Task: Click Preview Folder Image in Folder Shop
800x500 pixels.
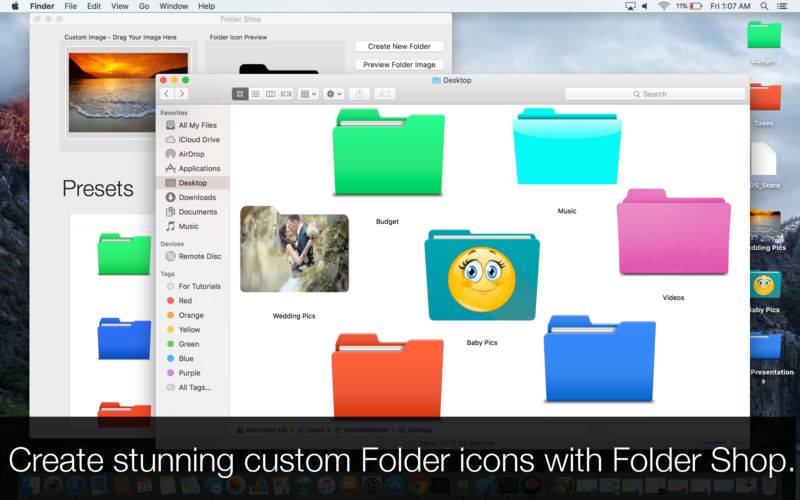Action: [399, 65]
